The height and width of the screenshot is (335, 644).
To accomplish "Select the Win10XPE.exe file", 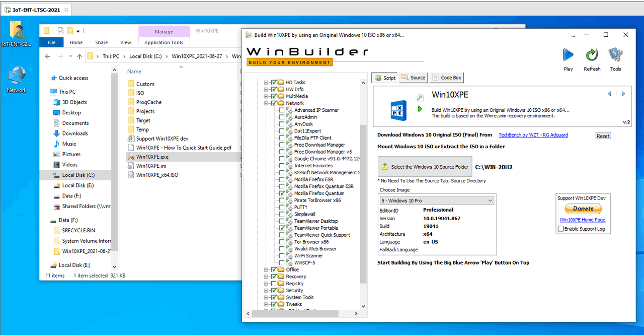I will click(152, 157).
